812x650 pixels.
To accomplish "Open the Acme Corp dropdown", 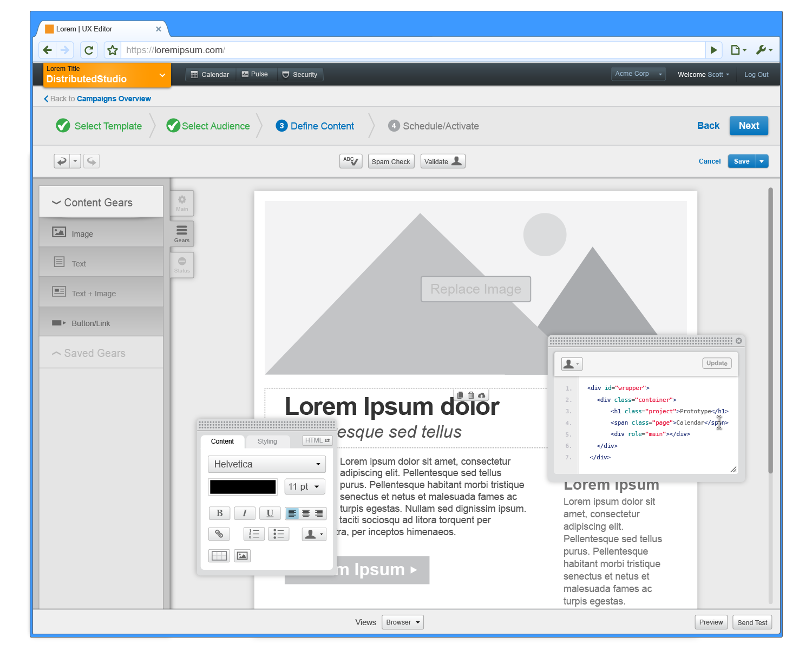I will 638,74.
